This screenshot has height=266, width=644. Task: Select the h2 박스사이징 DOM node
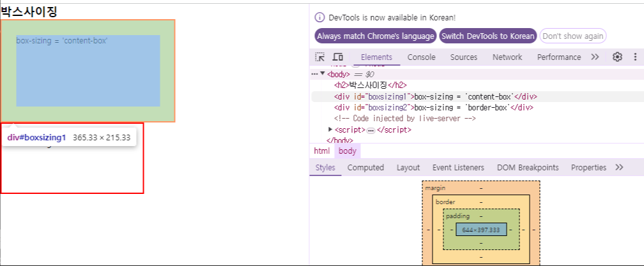click(x=370, y=85)
